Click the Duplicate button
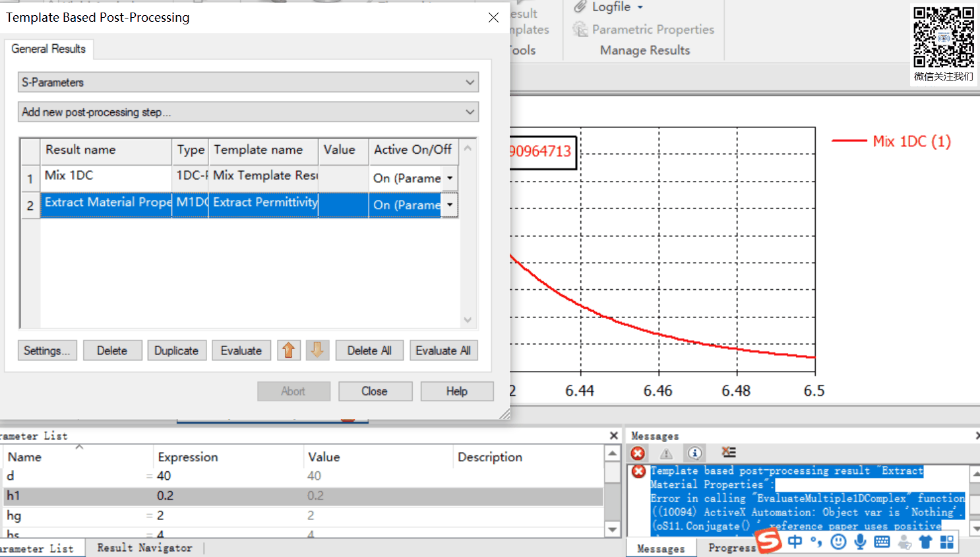 [177, 350]
